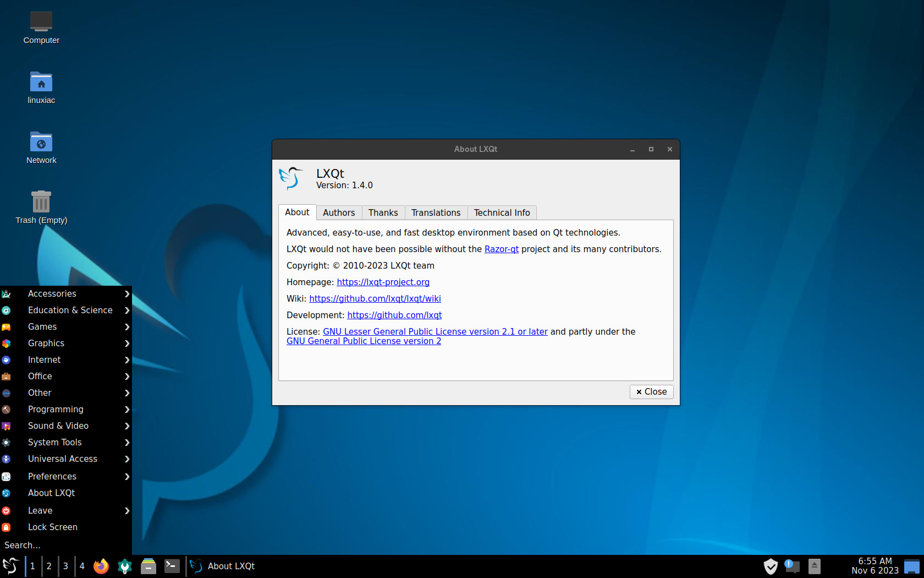Click the Sound & Video category icon

point(7,426)
